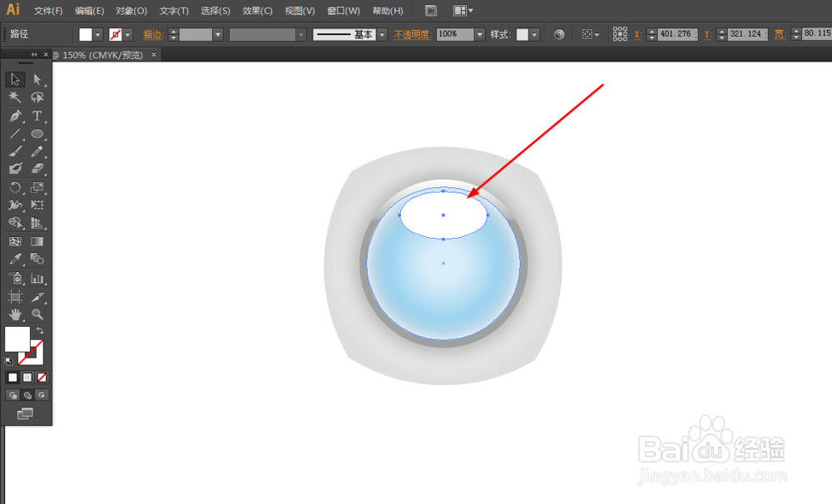Select the Warp tool

pyautogui.click(x=15, y=205)
